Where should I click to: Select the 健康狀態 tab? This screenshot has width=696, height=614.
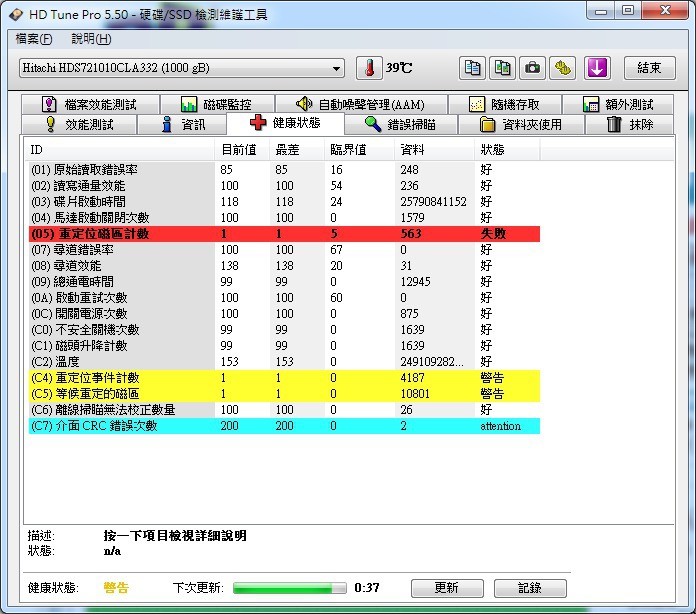(x=285, y=123)
